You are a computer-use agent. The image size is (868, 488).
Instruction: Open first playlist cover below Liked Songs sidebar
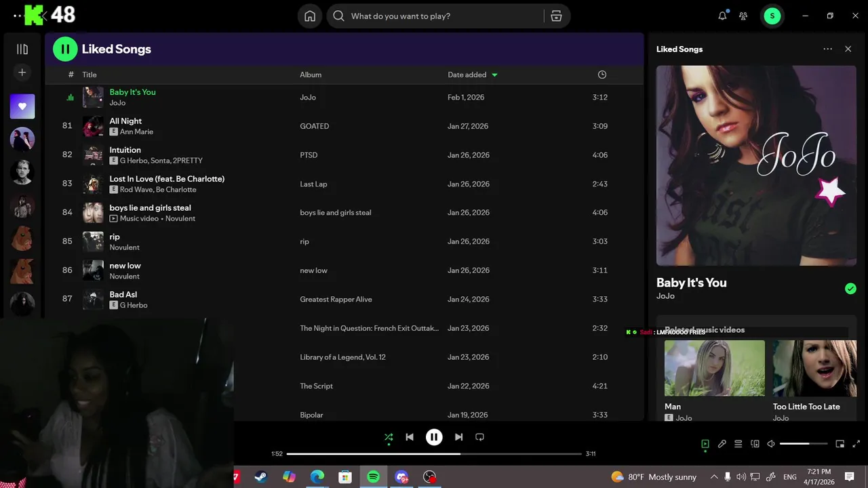click(x=22, y=139)
